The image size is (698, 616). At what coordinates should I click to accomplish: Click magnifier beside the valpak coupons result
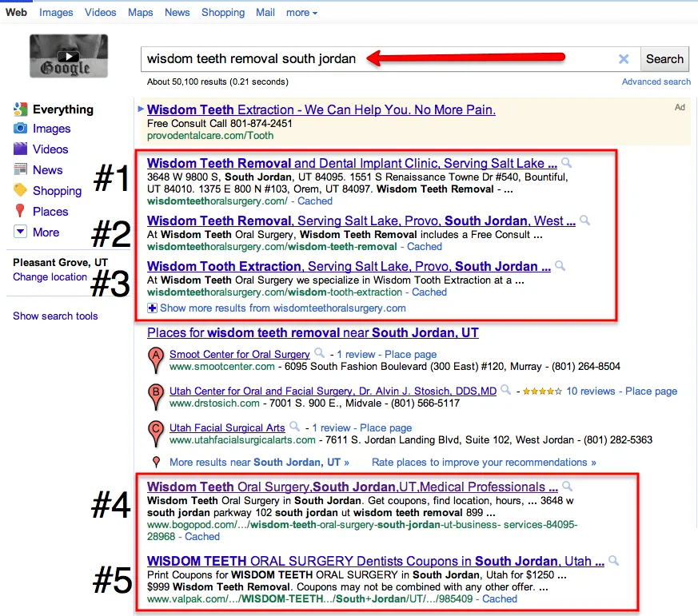coord(614,560)
